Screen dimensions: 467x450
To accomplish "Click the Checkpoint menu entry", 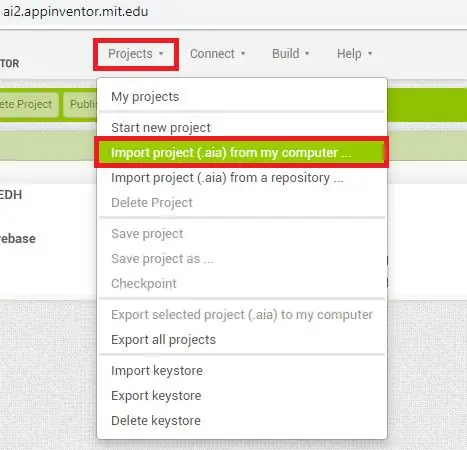I will [x=242, y=284].
